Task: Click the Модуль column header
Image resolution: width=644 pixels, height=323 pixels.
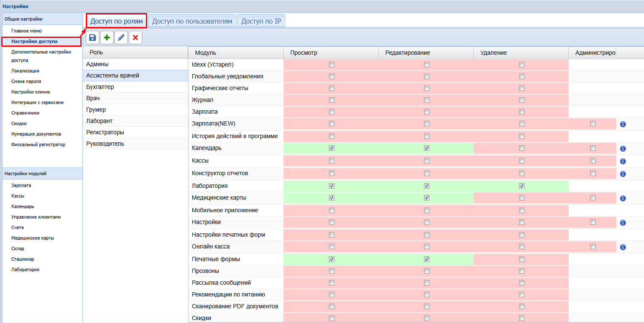Action: tap(206, 53)
